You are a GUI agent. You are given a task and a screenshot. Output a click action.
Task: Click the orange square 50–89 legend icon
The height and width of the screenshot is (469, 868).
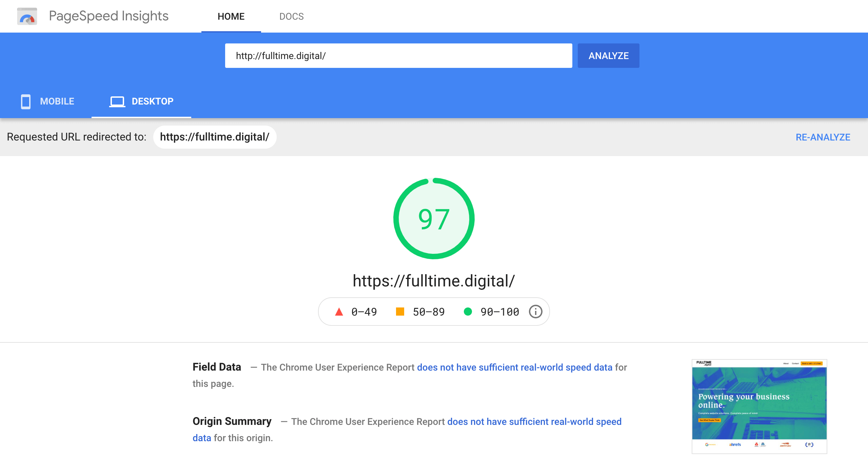[x=400, y=312]
